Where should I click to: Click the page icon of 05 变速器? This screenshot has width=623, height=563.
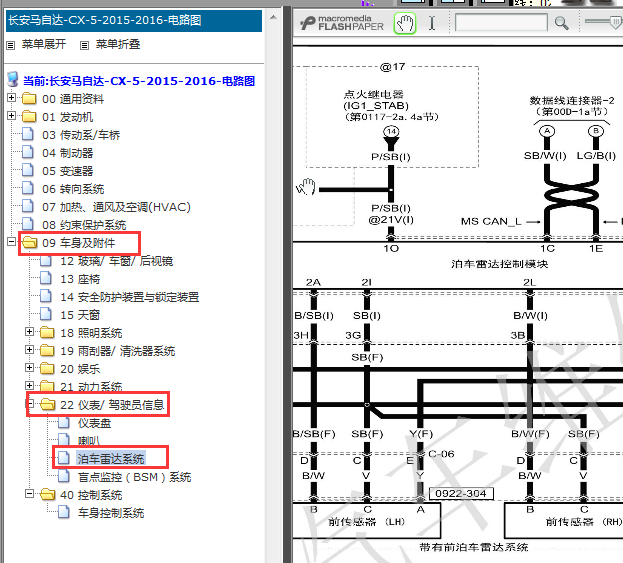click(x=28, y=170)
